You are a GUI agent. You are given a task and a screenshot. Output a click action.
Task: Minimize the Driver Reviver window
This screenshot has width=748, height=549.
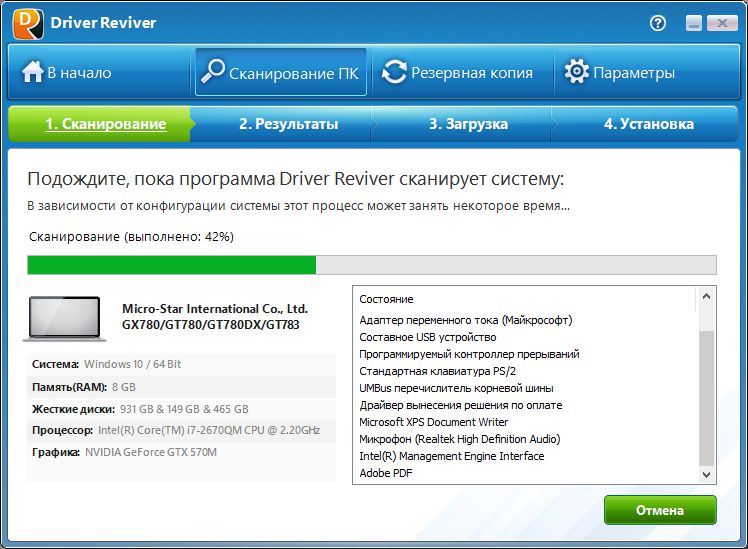point(694,23)
